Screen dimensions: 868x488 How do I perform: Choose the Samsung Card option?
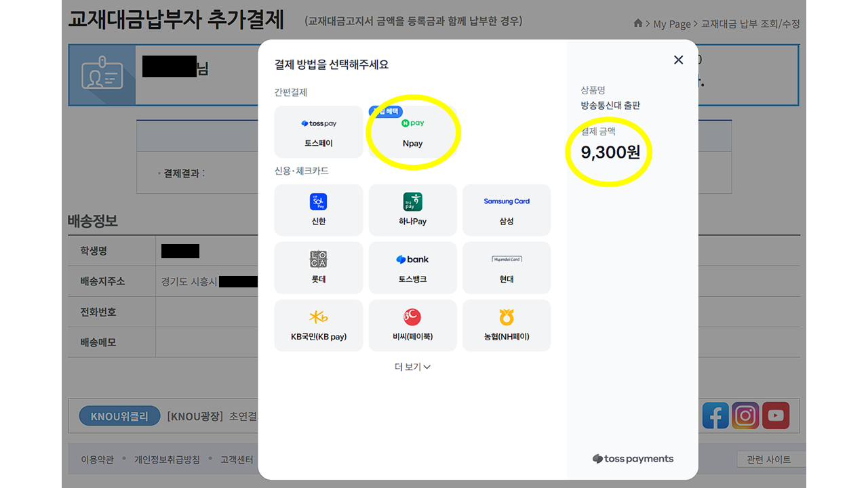507,210
